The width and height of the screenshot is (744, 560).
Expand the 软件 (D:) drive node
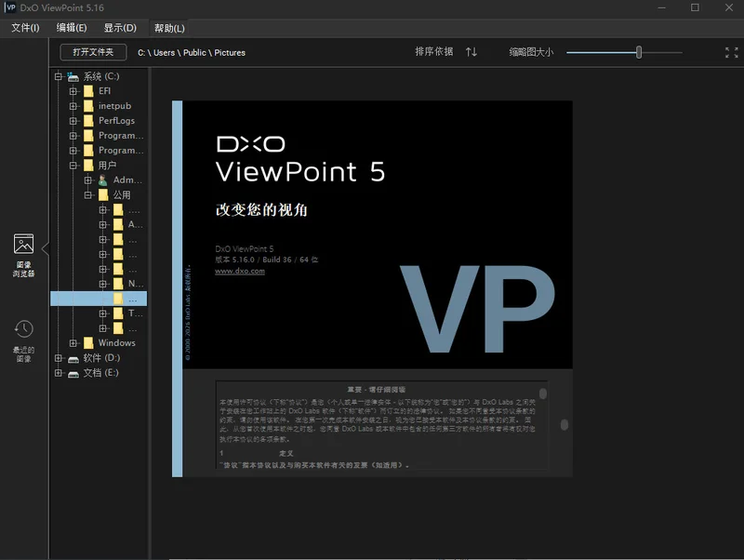click(x=59, y=358)
